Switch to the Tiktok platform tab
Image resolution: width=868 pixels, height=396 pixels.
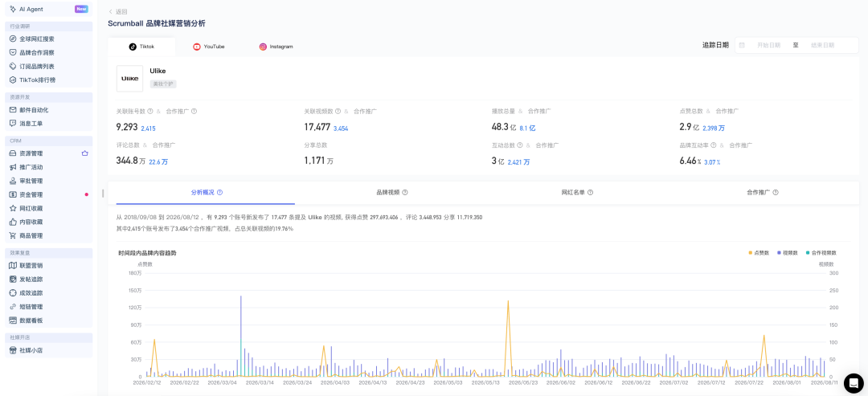click(x=141, y=47)
